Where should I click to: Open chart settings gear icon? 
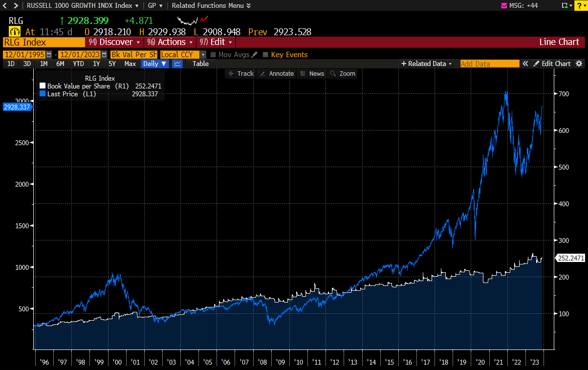coord(579,64)
